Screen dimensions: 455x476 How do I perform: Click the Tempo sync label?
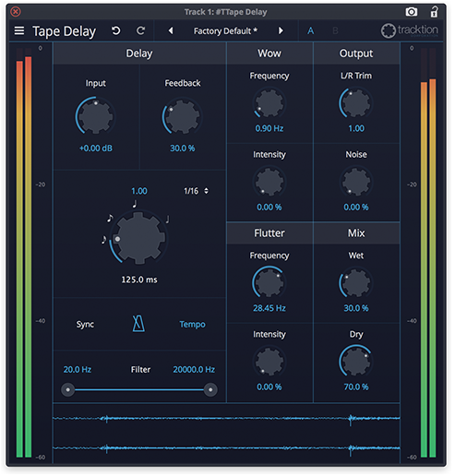tap(192, 324)
